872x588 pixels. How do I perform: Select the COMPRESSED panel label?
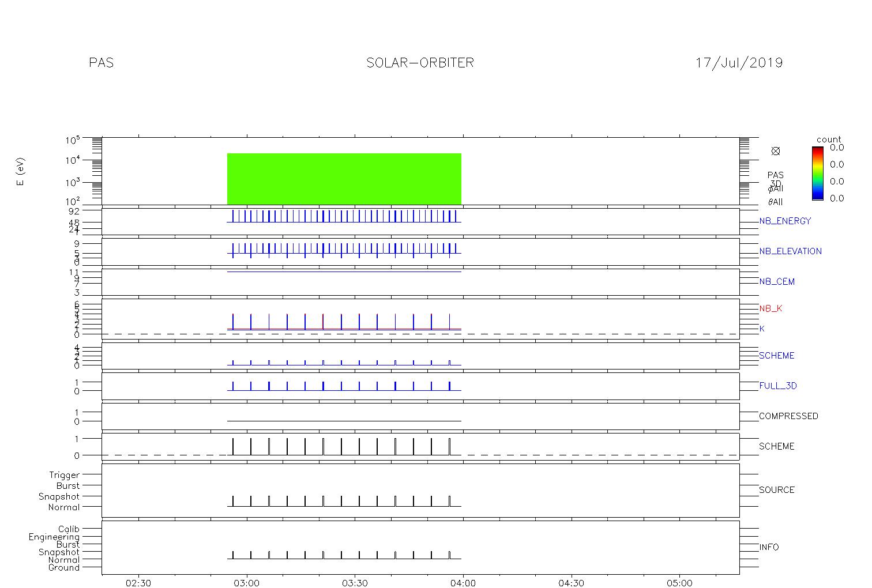point(788,416)
